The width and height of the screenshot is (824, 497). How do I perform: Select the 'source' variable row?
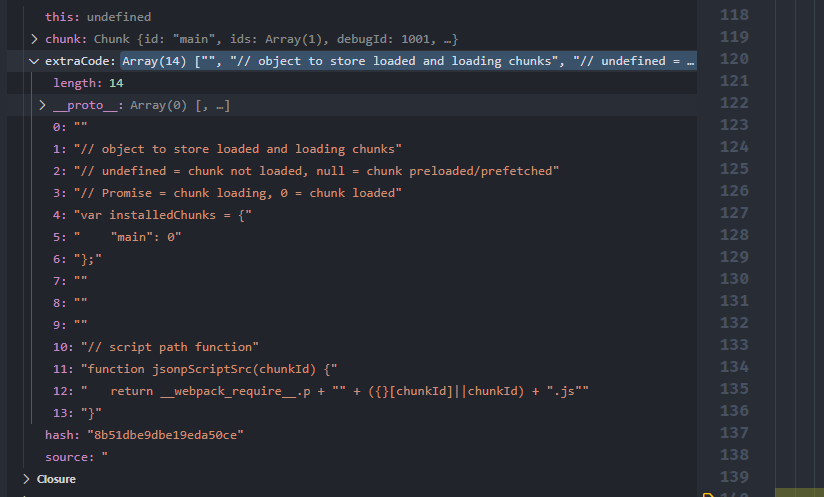[x=76, y=457]
